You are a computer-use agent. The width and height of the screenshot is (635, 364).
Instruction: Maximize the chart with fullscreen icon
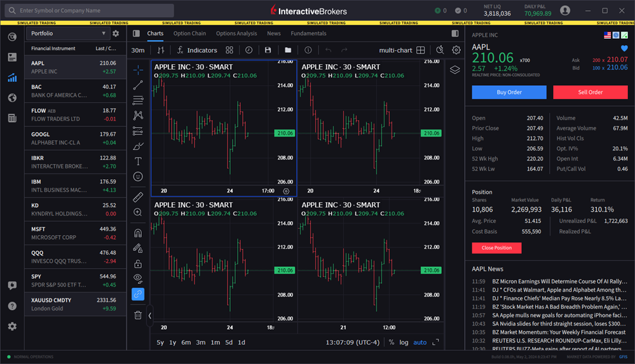tap(436, 342)
